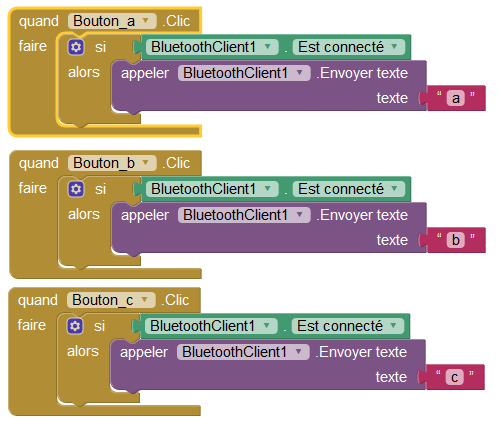Click 'faire' label in Bouton_b block
Image resolution: width=504 pixels, height=436 pixels.
(33, 188)
